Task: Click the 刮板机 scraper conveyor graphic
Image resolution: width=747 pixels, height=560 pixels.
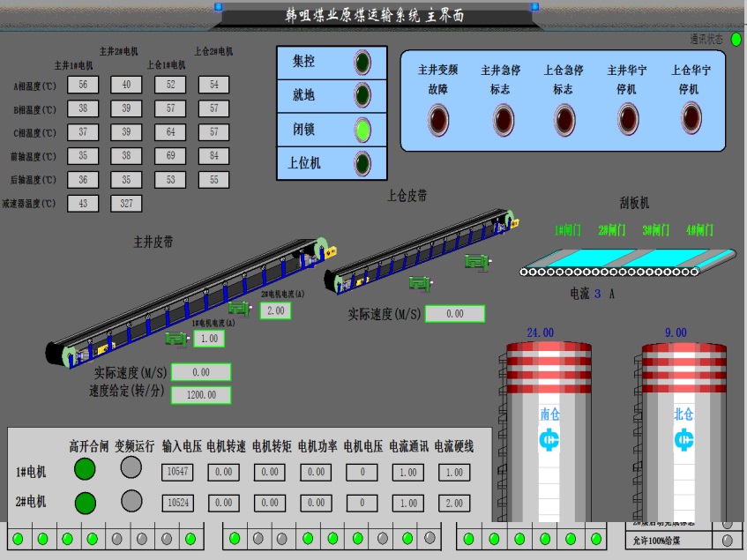Action: pos(627,261)
